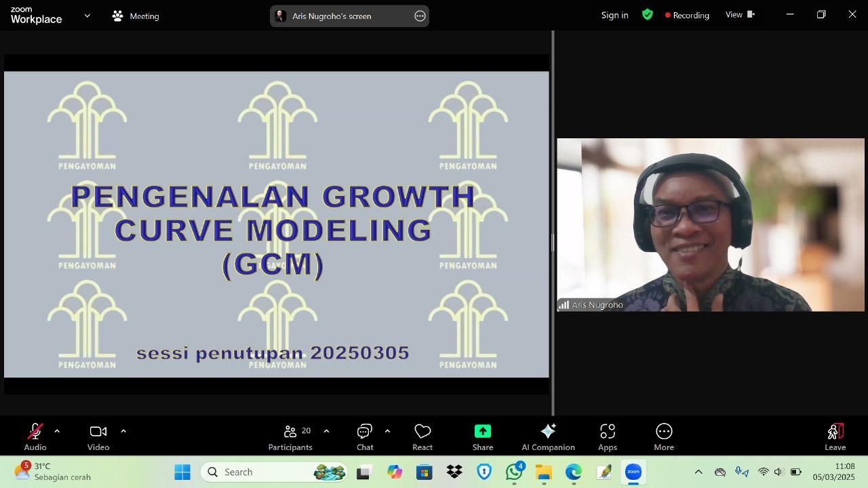Click Aris Nugroho name label on video
This screenshot has height=488, width=868.
[x=597, y=305]
